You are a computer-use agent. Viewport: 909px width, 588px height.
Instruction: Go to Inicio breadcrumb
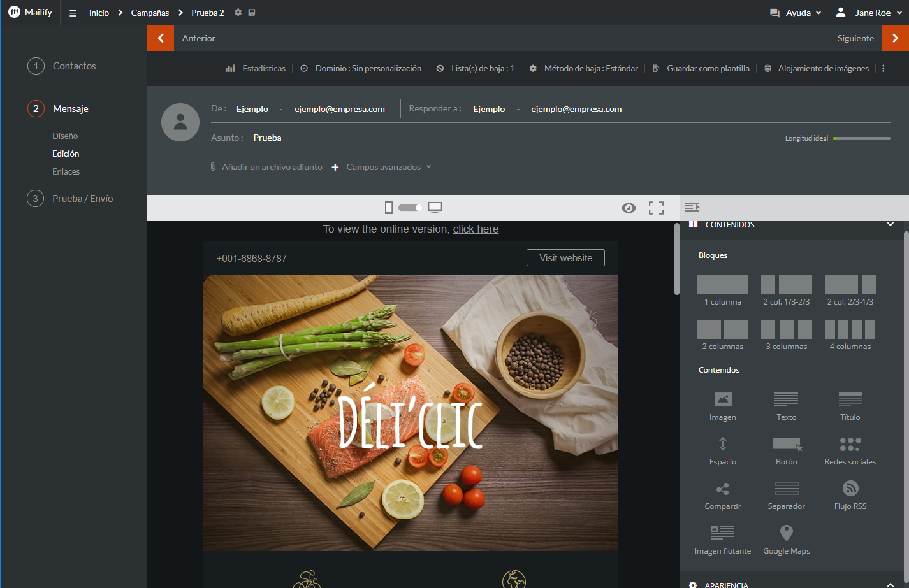point(99,13)
